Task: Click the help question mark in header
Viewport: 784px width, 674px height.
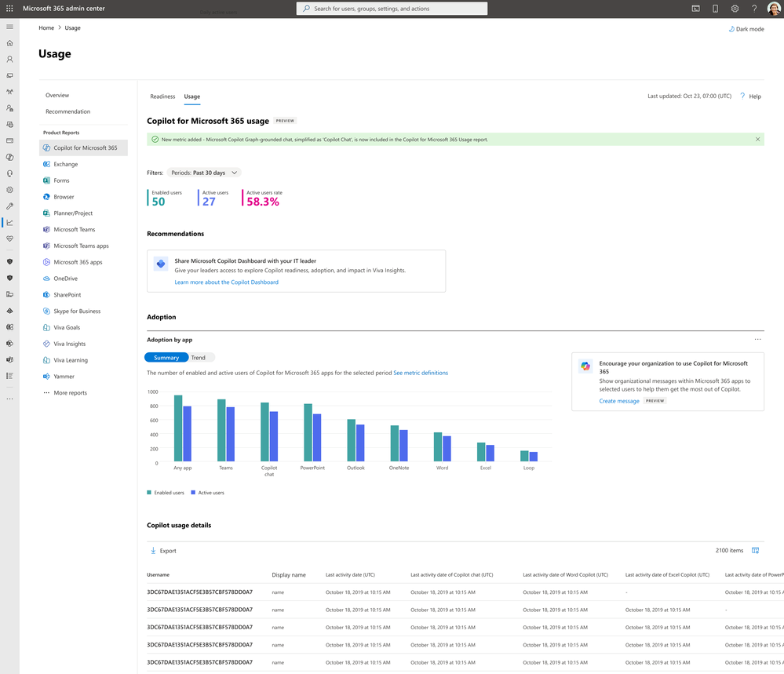Action: point(754,9)
